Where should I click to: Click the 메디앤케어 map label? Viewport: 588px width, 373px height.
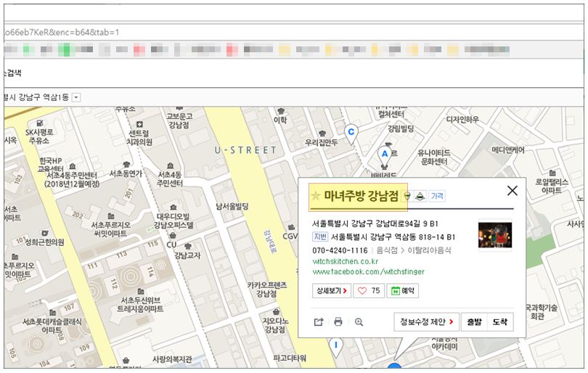pos(508,150)
